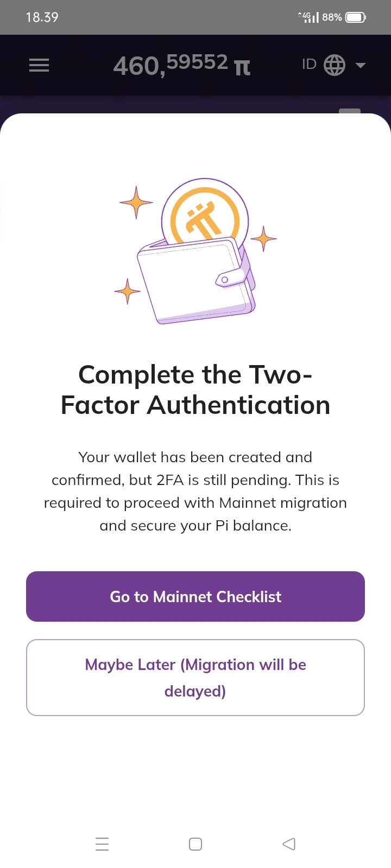
Task: Tap the Android home square button
Action: [x=195, y=844]
